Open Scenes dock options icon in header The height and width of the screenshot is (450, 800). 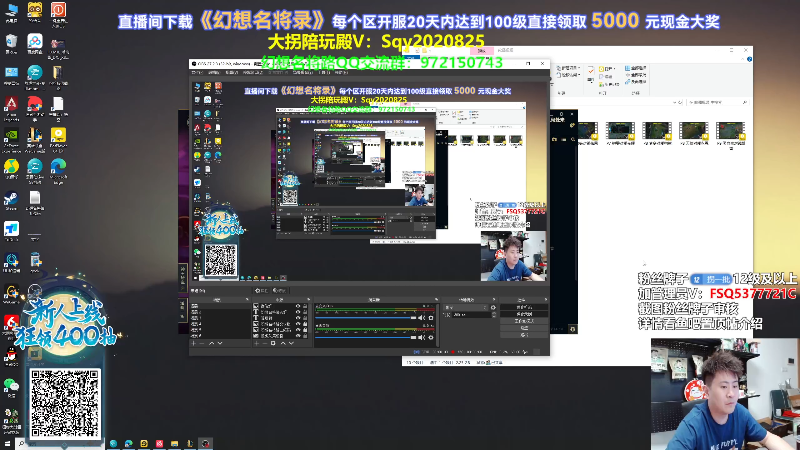pos(247,299)
